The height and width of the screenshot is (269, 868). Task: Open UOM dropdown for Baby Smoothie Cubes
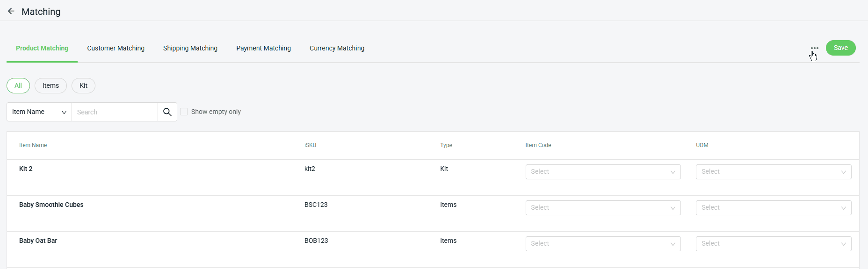click(773, 208)
